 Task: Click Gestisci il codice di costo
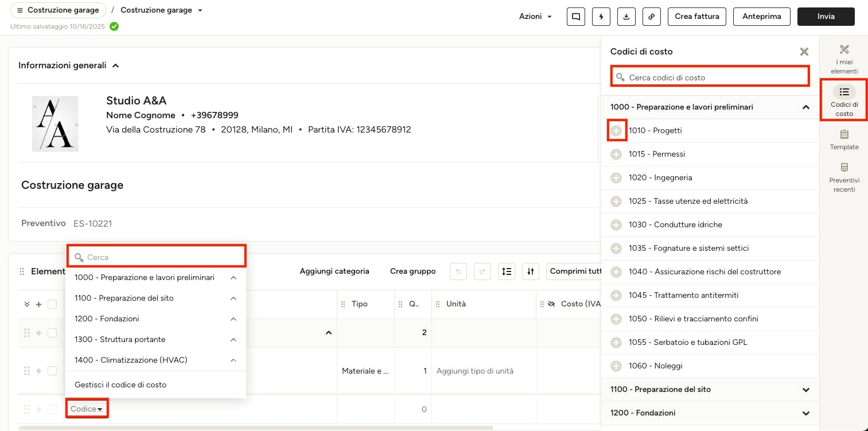coord(120,385)
